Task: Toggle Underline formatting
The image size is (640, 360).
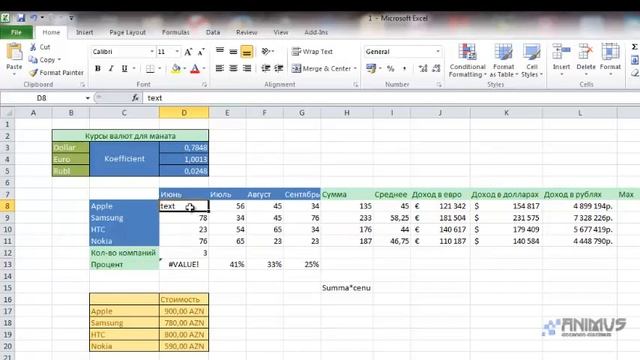Action: [124, 69]
